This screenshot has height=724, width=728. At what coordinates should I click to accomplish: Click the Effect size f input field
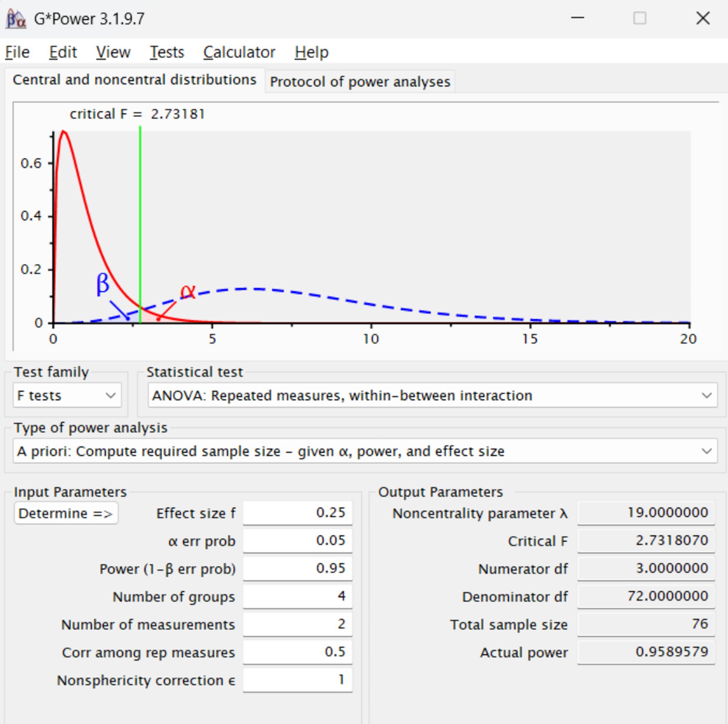point(297,513)
